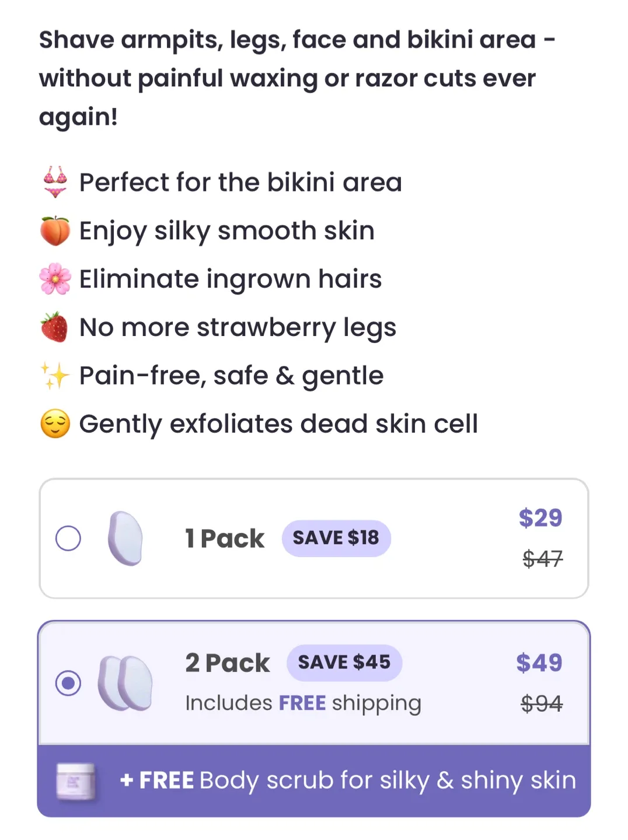Click the 2 Pack label
Image resolution: width=628 pixels, height=840 pixels.
(x=228, y=663)
